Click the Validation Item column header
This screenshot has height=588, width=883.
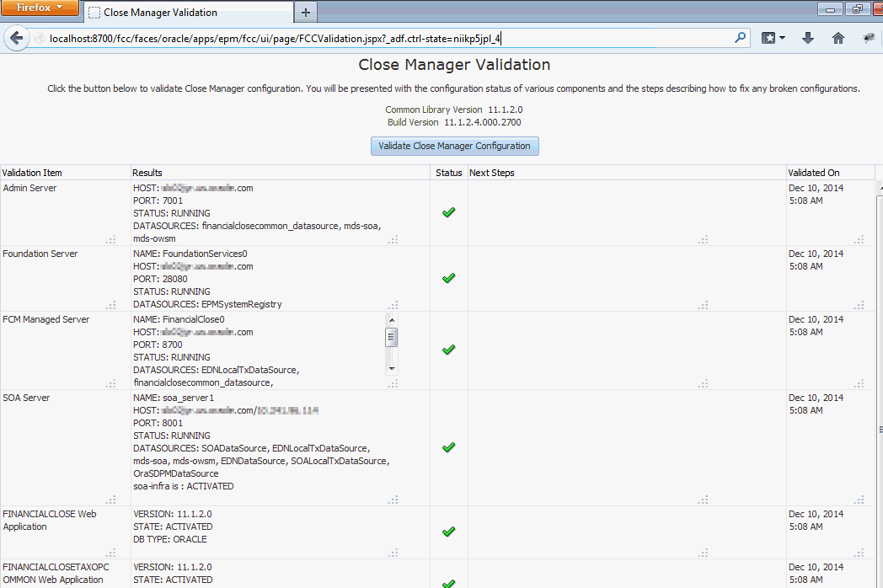66,173
